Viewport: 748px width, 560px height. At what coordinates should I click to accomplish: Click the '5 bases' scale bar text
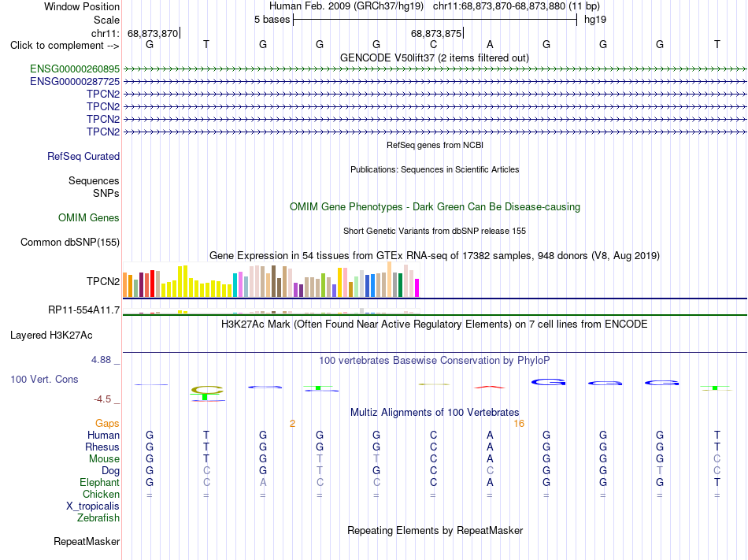(272, 20)
